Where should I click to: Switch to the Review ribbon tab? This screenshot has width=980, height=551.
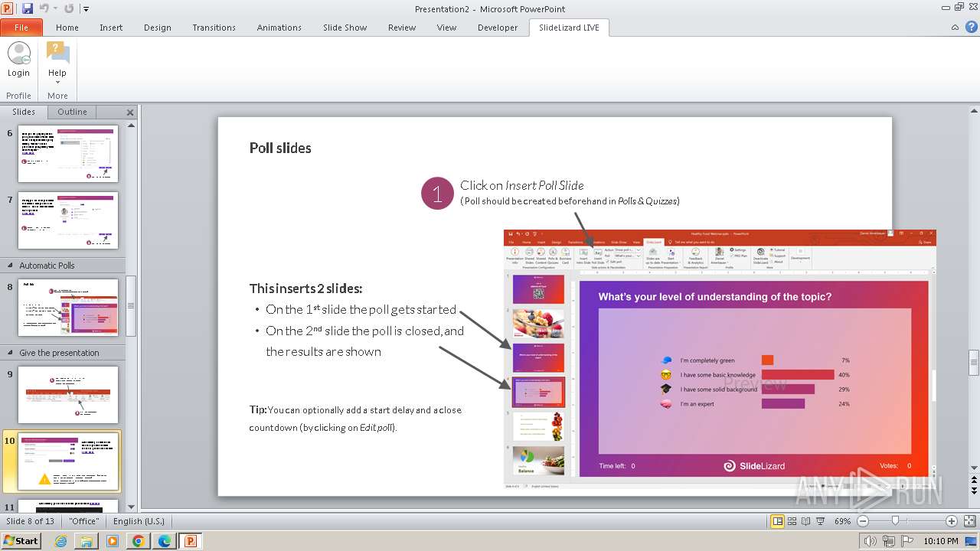(x=402, y=28)
